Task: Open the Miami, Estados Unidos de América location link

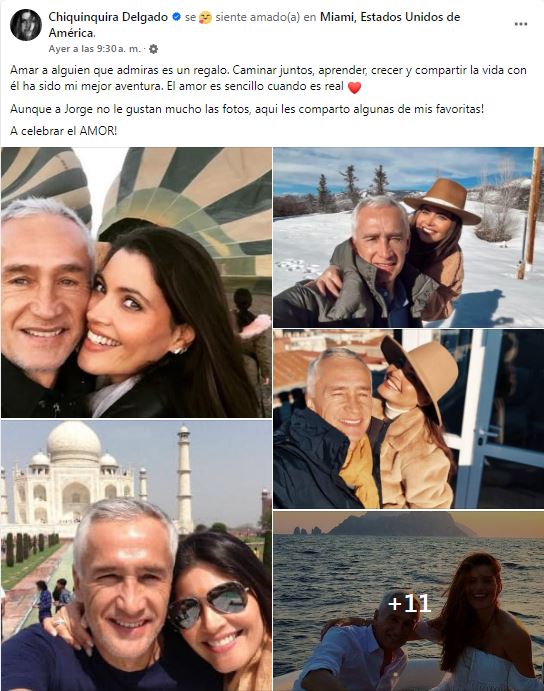Action: tap(254, 25)
